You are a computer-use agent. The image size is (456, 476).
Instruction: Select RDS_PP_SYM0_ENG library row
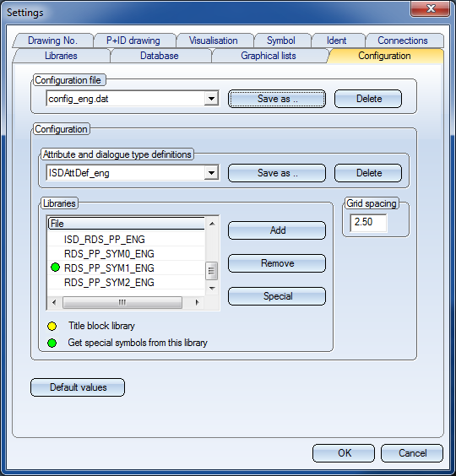tap(127, 254)
